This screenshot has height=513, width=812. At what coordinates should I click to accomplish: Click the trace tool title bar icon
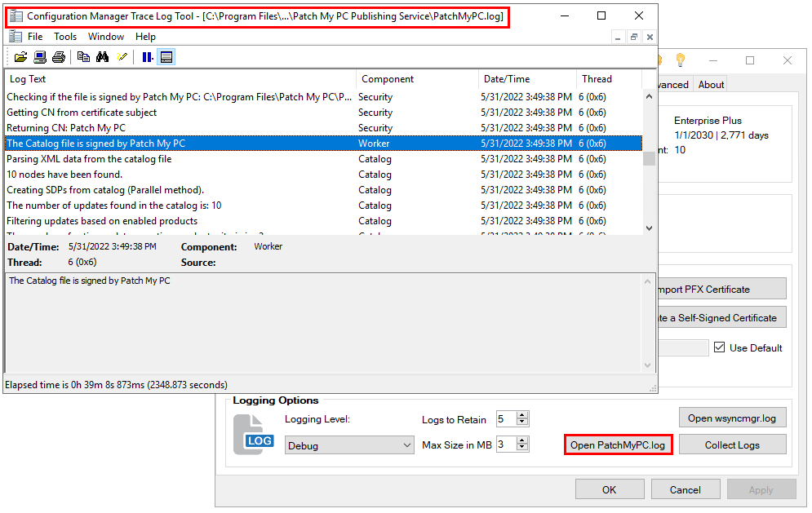(16, 16)
